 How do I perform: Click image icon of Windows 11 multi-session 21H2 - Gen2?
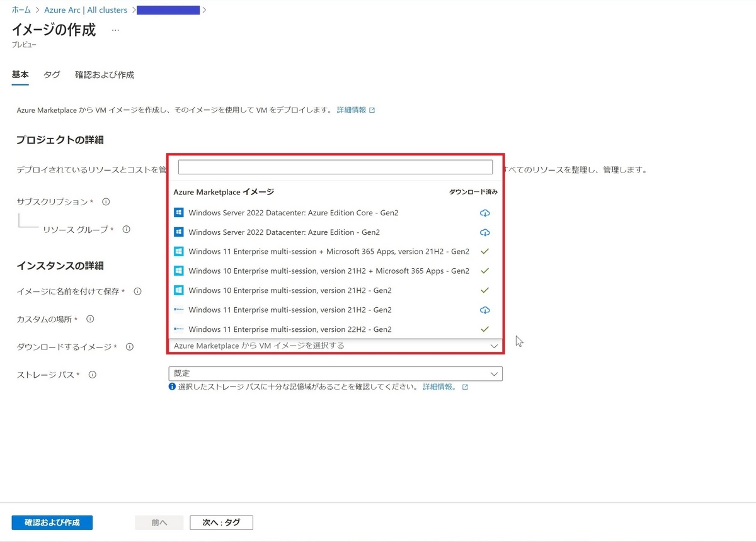tap(178, 310)
